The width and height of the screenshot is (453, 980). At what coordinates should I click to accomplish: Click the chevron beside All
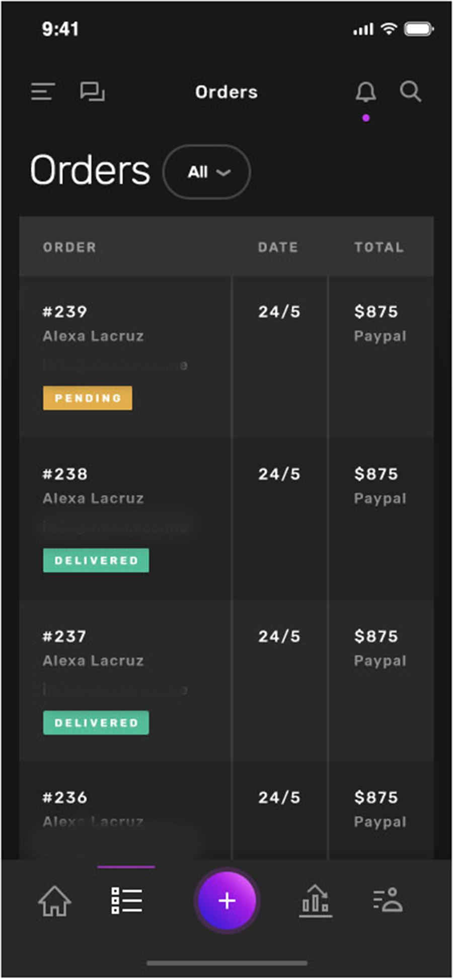click(x=223, y=173)
